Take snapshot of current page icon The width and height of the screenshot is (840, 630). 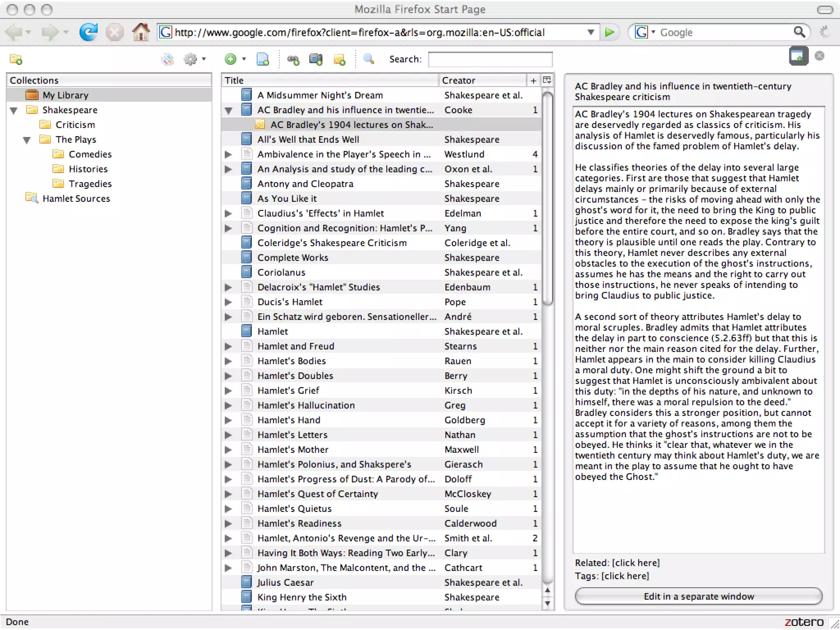(316, 59)
